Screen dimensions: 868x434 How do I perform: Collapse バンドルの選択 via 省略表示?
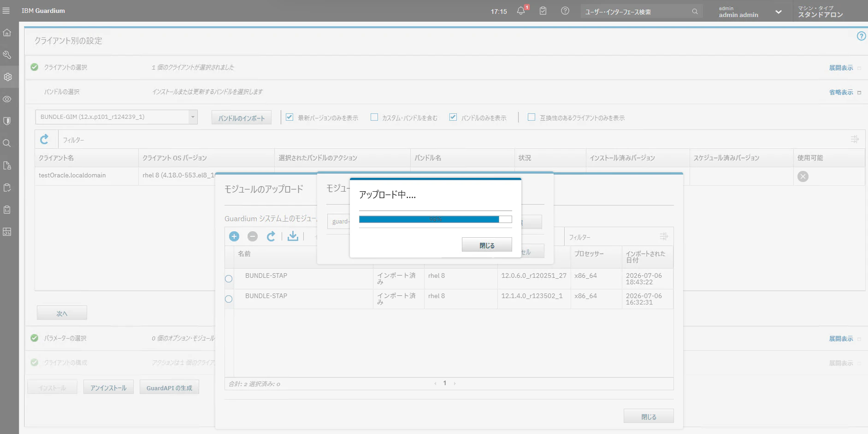pyautogui.click(x=841, y=92)
